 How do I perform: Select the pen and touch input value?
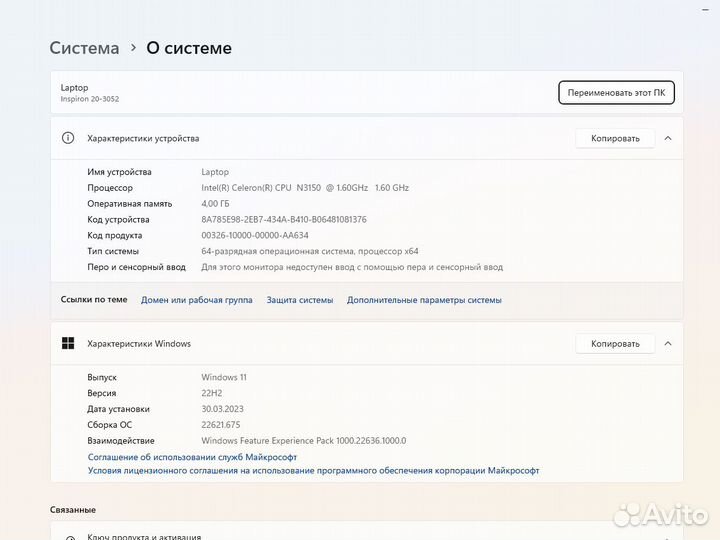click(x=352, y=267)
